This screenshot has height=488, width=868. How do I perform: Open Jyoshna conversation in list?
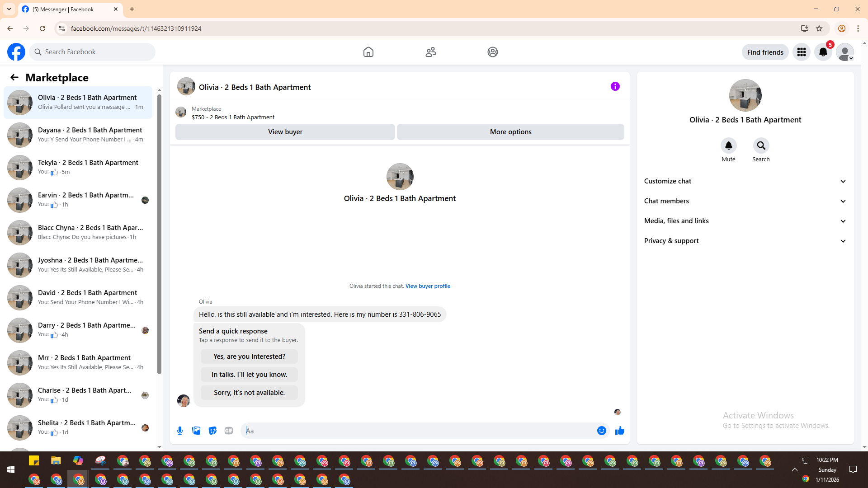[78, 265]
